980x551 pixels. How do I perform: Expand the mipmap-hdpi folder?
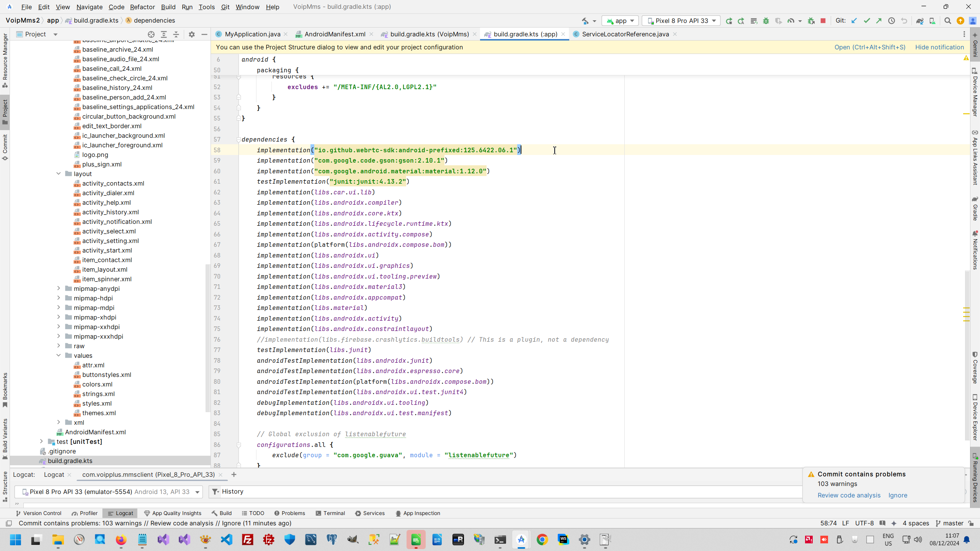coord(59,298)
